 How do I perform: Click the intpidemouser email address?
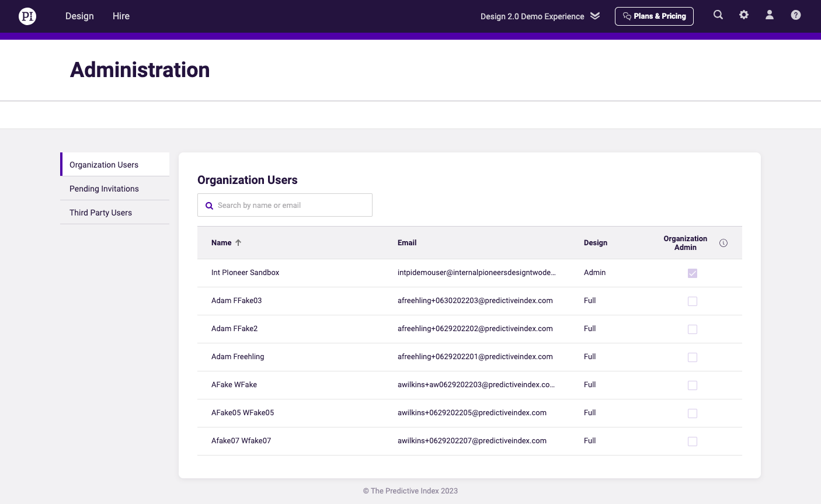coord(476,273)
